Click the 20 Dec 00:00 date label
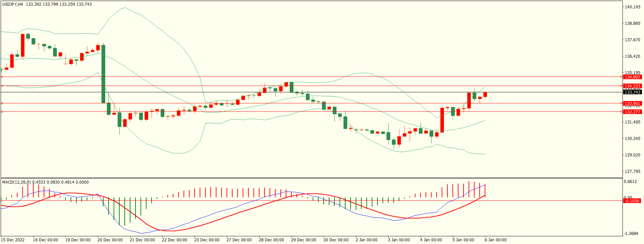Viewport: 644px width, 244px height. pyautogui.click(x=110, y=240)
